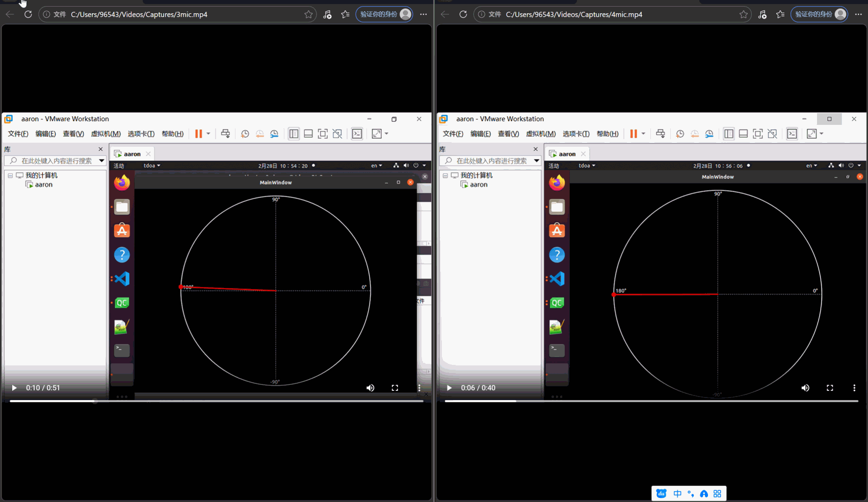Collapse 我的计算机 tree node in right VMware

[x=445, y=175]
